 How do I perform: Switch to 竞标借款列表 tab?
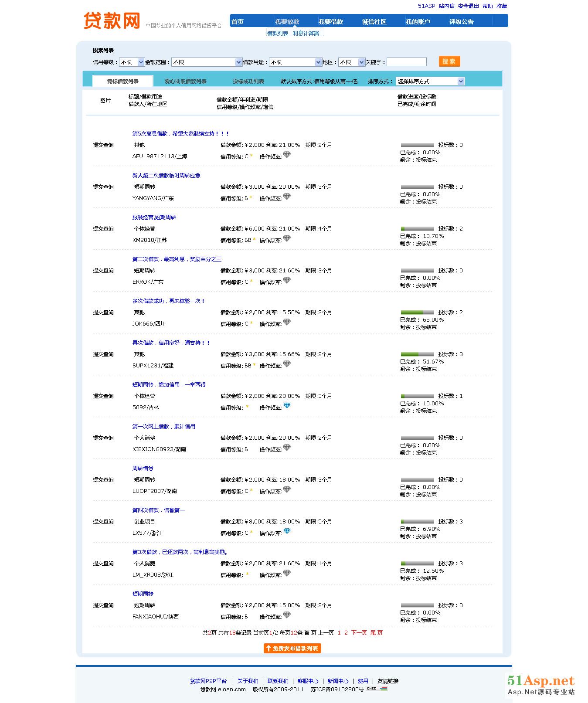point(123,81)
